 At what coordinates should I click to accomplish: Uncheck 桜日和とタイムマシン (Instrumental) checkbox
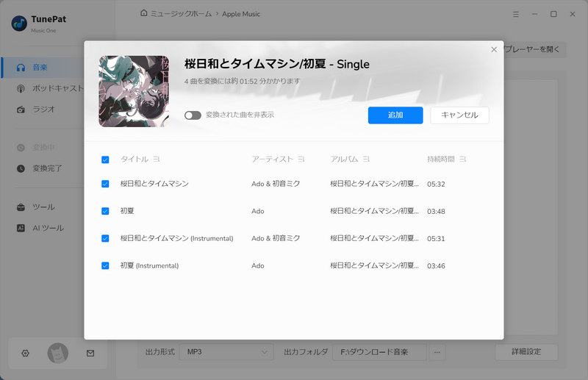(x=105, y=239)
